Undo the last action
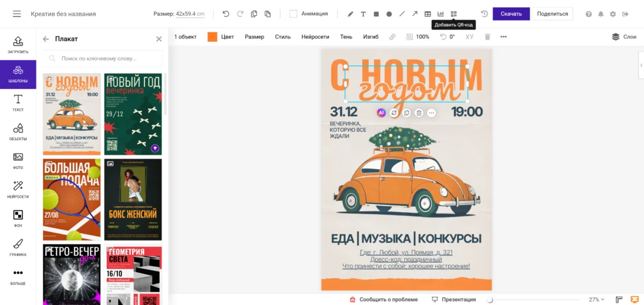Screen dimensions: 644x305 226,14
